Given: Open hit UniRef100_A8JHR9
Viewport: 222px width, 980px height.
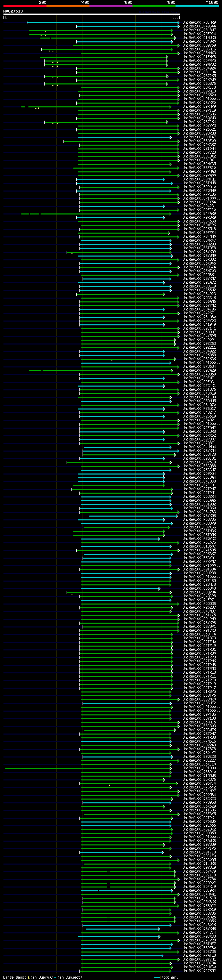Looking at the screenshot, I should [199, 23].
